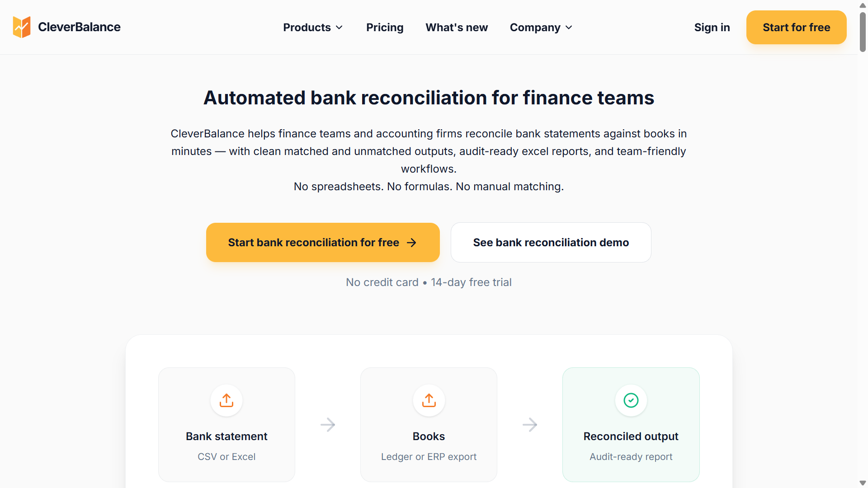
Task: Click the arrow between Books and Reconciled output
Action: (530, 425)
